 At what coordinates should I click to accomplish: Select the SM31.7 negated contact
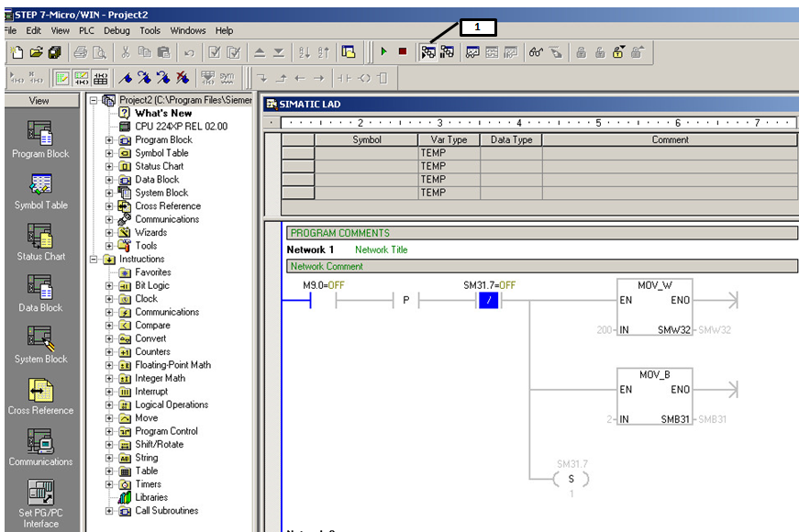pyautogui.click(x=489, y=300)
